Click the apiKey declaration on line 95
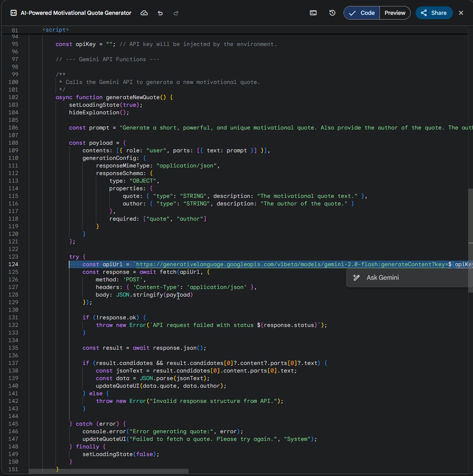 pyautogui.click(x=85, y=44)
